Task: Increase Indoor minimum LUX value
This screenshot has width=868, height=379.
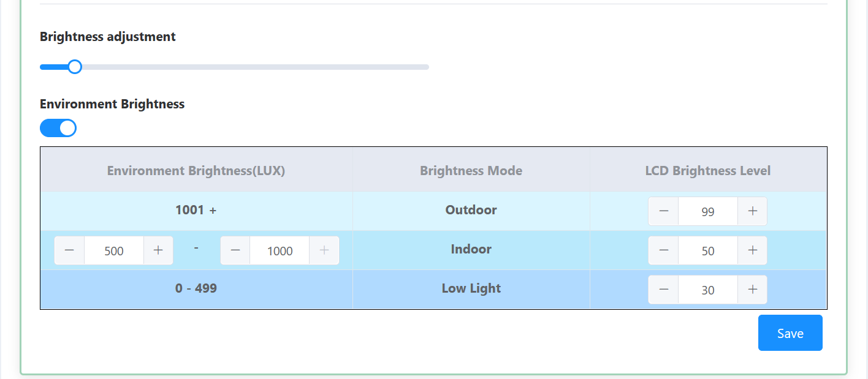Action: point(158,250)
